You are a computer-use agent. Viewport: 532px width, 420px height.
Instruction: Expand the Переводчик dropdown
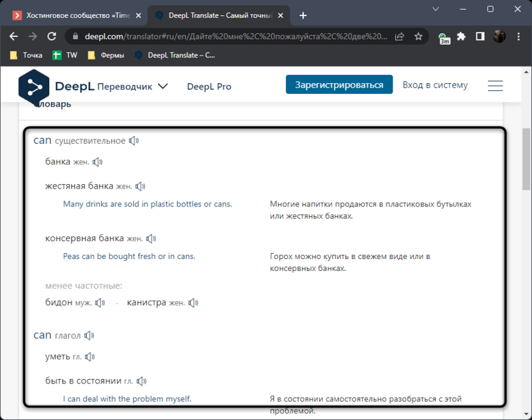(162, 86)
